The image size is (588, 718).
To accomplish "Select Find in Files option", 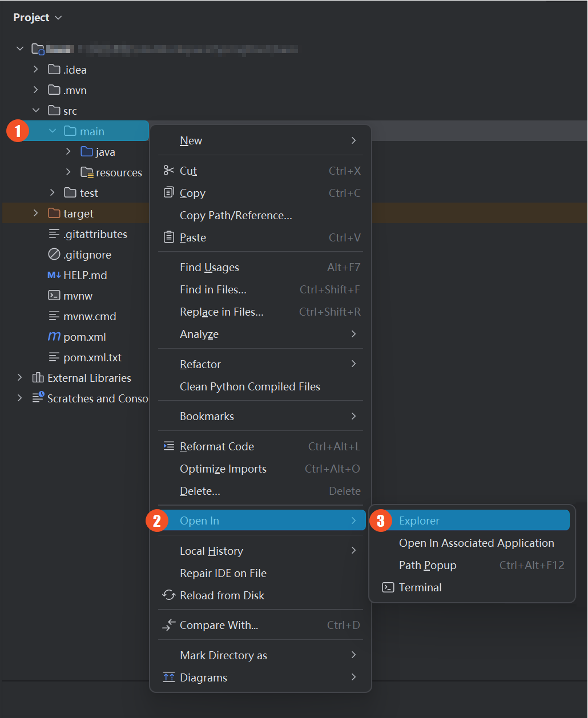I will coord(213,289).
